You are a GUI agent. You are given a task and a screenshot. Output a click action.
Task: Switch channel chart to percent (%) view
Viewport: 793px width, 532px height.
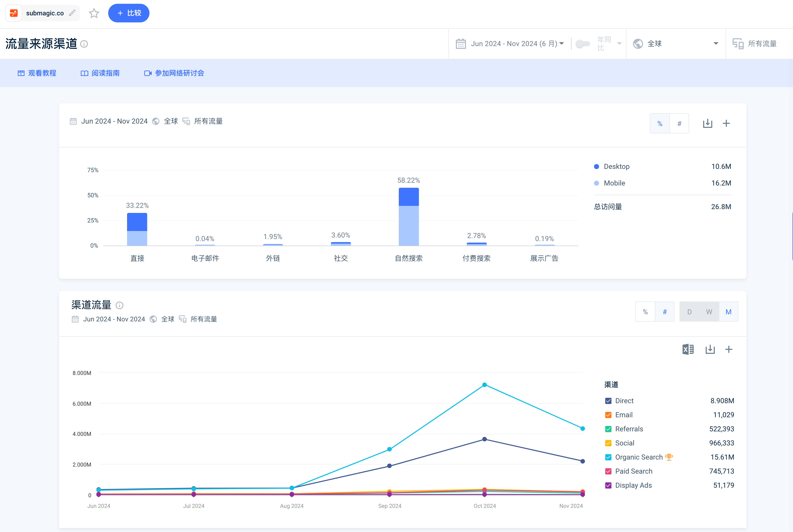tap(645, 312)
